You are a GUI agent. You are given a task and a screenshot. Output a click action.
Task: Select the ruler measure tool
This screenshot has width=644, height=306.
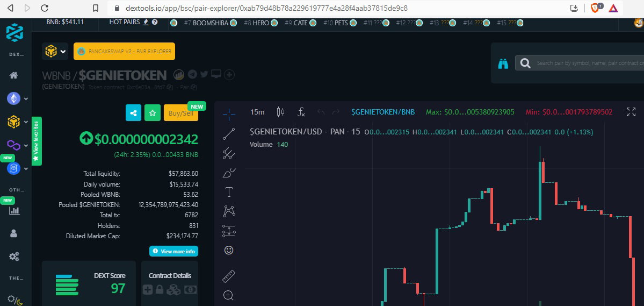point(229,276)
